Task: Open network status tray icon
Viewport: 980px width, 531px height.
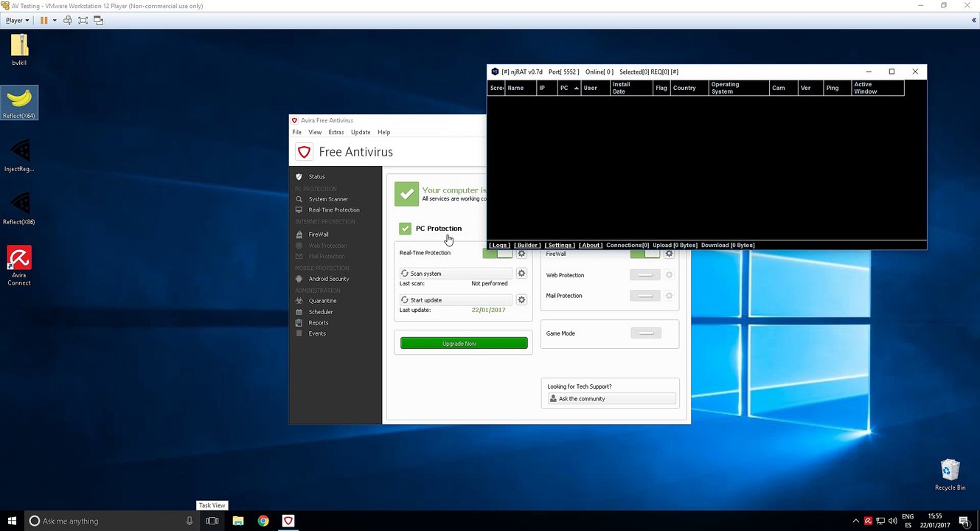Action: point(880,521)
